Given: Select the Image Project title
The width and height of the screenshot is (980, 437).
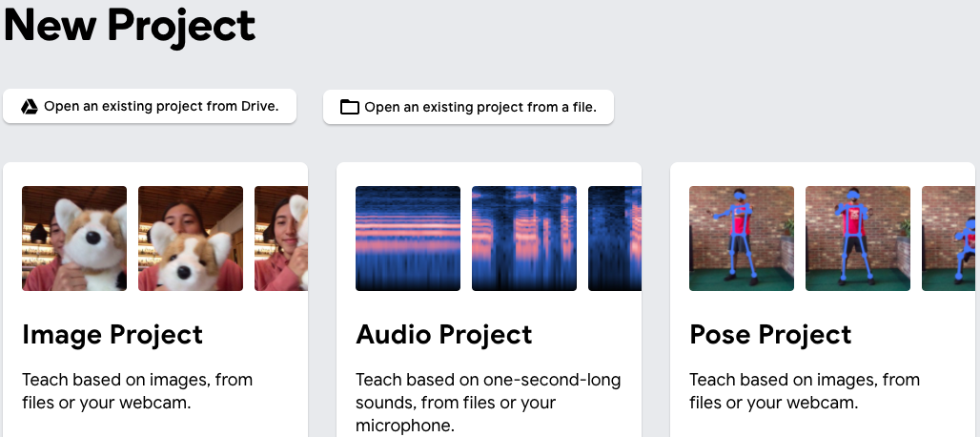Looking at the screenshot, I should [112, 335].
